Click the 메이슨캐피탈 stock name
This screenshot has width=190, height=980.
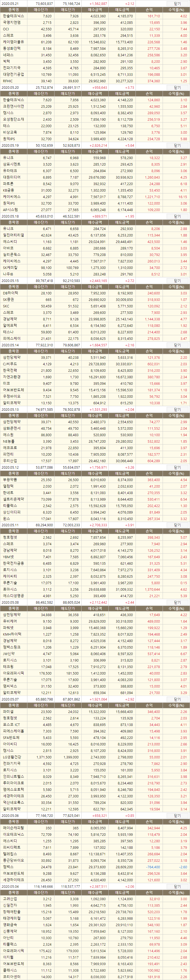(13, 828)
